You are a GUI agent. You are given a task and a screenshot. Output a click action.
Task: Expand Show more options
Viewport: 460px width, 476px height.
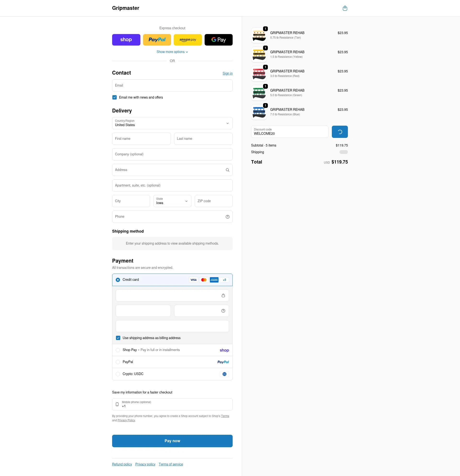(172, 52)
